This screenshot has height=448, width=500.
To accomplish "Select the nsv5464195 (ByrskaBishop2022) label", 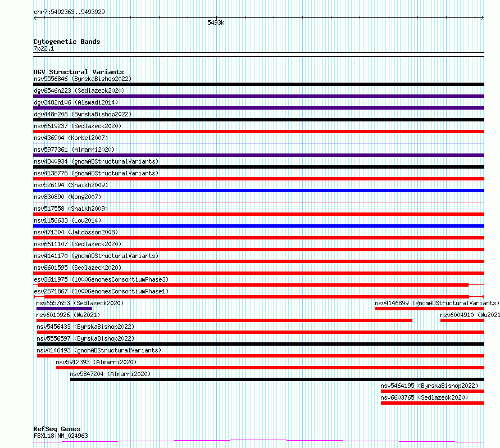I will 429,386.
